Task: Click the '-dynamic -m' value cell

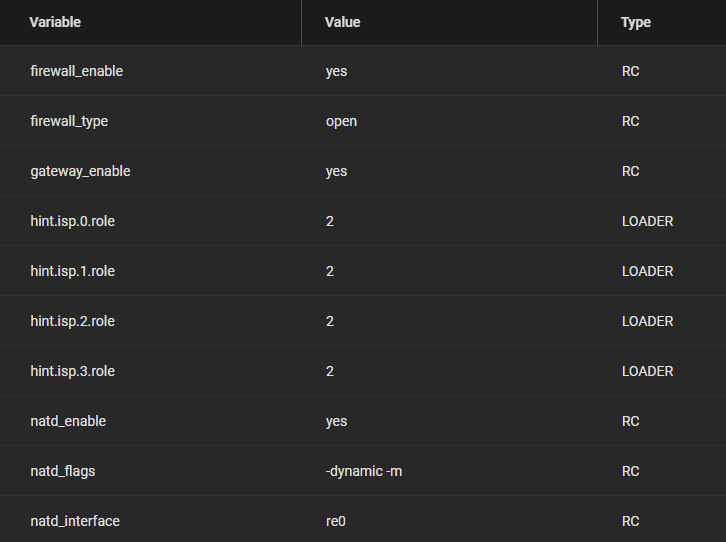Action: (x=364, y=471)
